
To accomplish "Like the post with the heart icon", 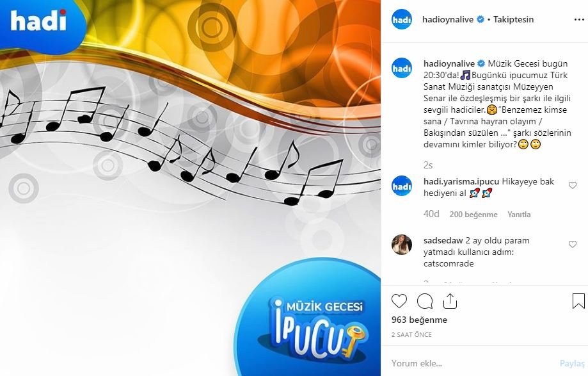I will (x=399, y=301).
